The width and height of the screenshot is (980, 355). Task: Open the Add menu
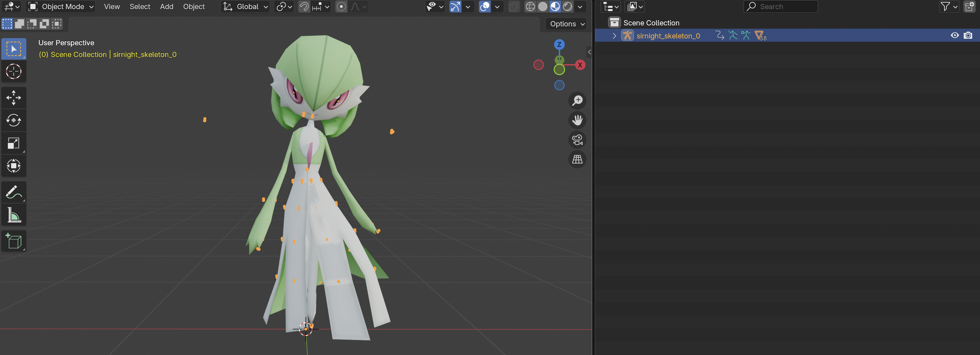tap(167, 7)
